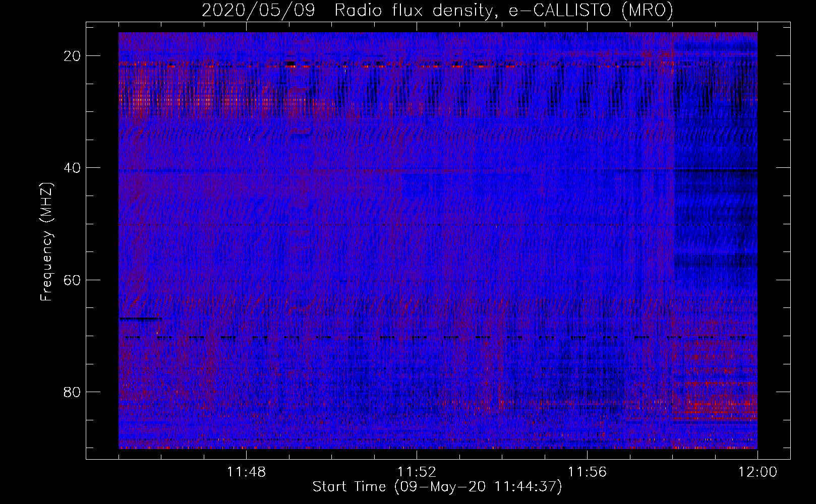
Task: Click the '60' frequency tick label
Action: pos(72,280)
